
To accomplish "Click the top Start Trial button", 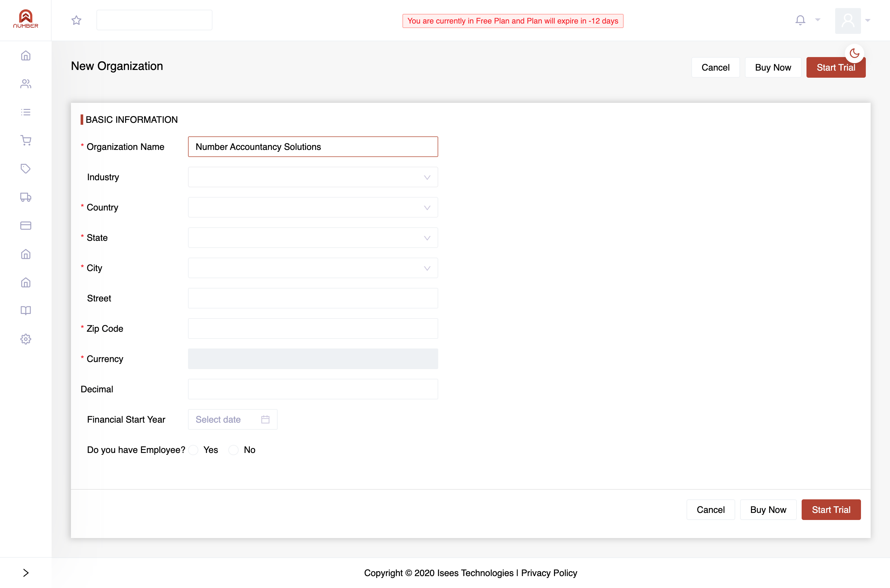I will 836,67.
